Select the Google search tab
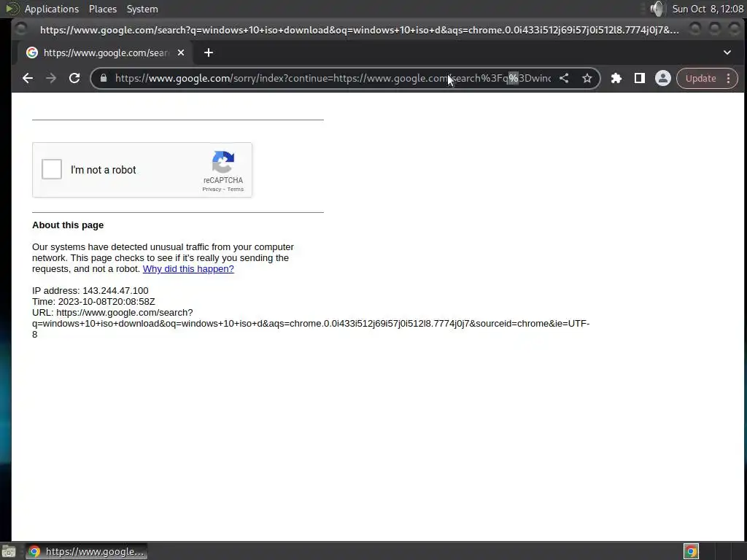 (105, 52)
